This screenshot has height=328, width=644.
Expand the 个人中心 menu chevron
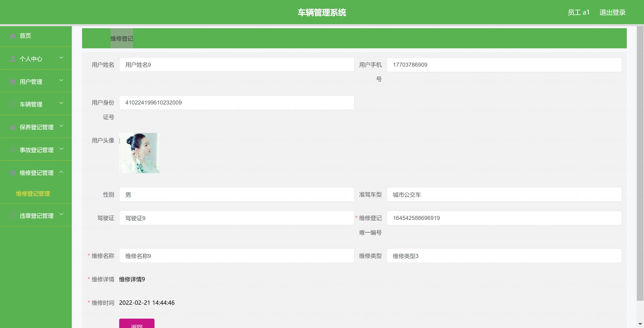coord(61,58)
